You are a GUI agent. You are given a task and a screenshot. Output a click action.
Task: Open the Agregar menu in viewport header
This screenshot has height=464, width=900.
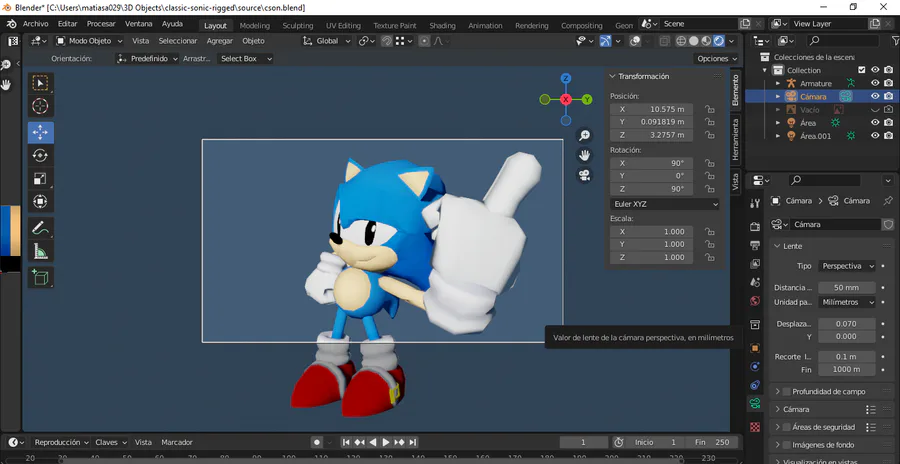click(220, 41)
